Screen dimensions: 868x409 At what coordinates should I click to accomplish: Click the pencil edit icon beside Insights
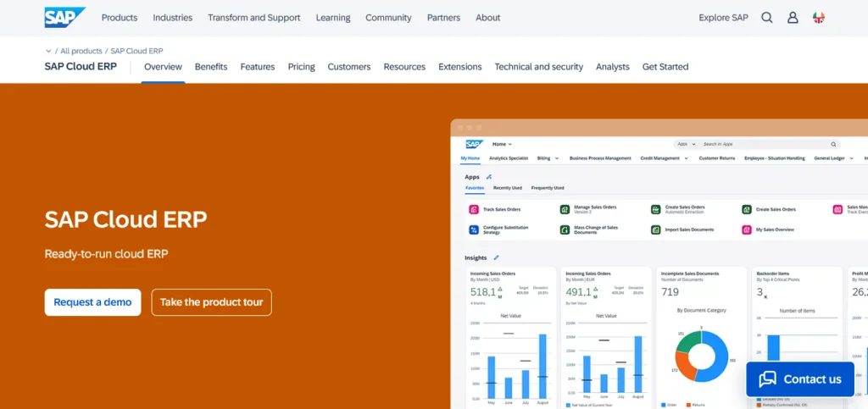click(497, 257)
